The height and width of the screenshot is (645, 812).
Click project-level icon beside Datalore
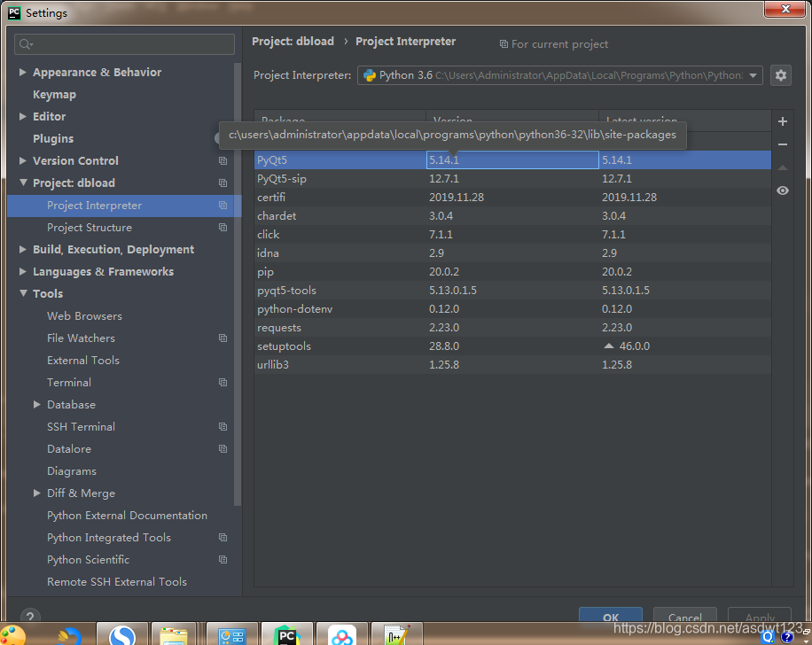click(223, 449)
